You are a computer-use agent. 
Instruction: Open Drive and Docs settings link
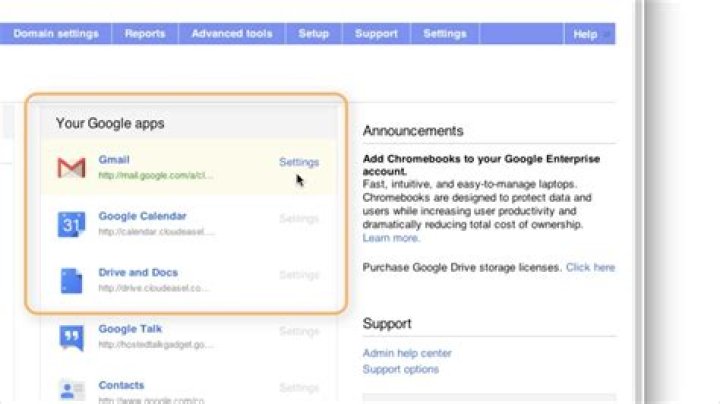coord(299,275)
